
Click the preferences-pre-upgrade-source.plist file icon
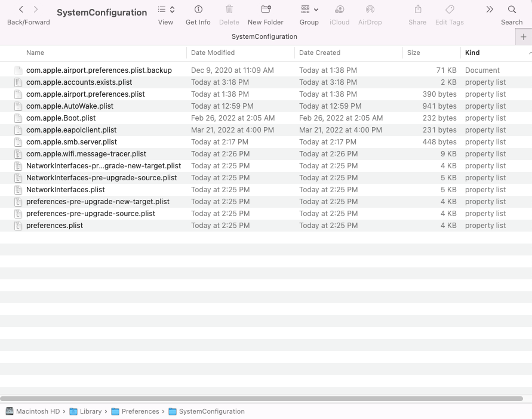(x=19, y=214)
